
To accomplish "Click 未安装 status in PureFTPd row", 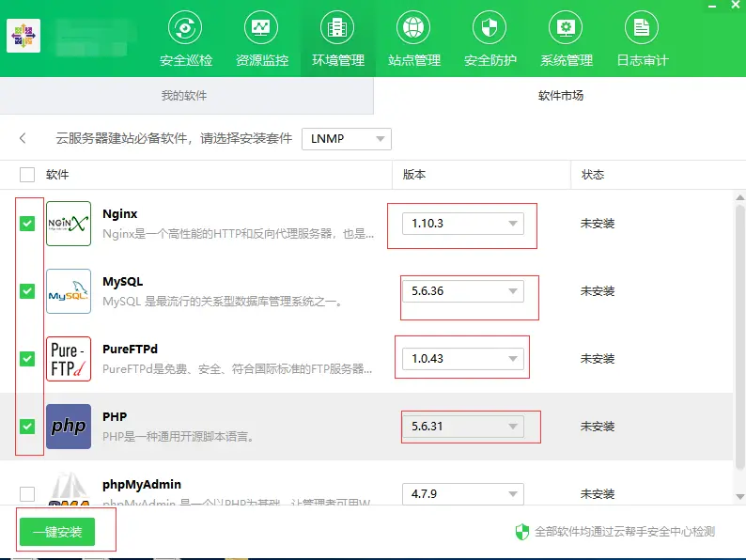I will [x=598, y=359].
